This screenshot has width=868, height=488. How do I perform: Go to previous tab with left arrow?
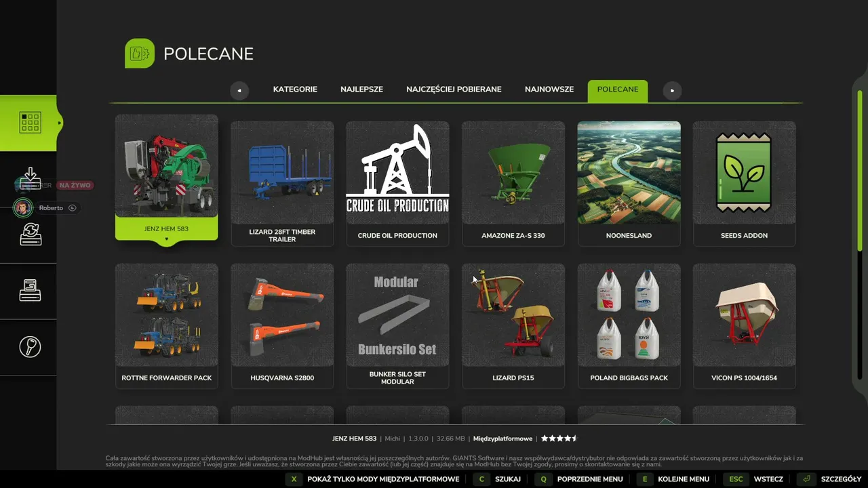239,90
